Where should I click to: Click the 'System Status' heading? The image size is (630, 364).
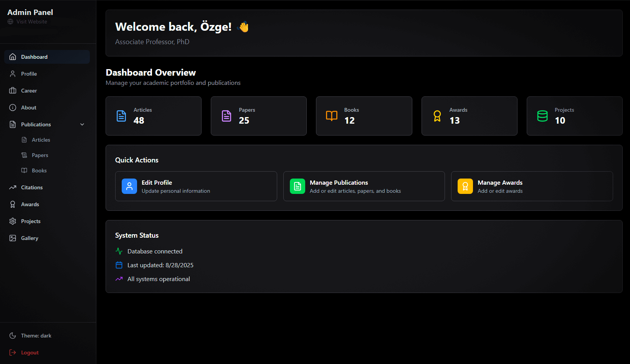[137, 235]
